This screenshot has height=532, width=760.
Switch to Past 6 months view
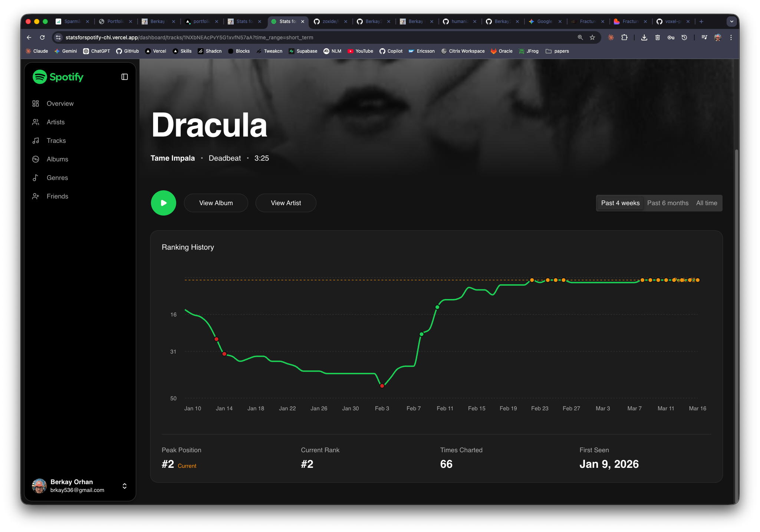click(x=667, y=203)
